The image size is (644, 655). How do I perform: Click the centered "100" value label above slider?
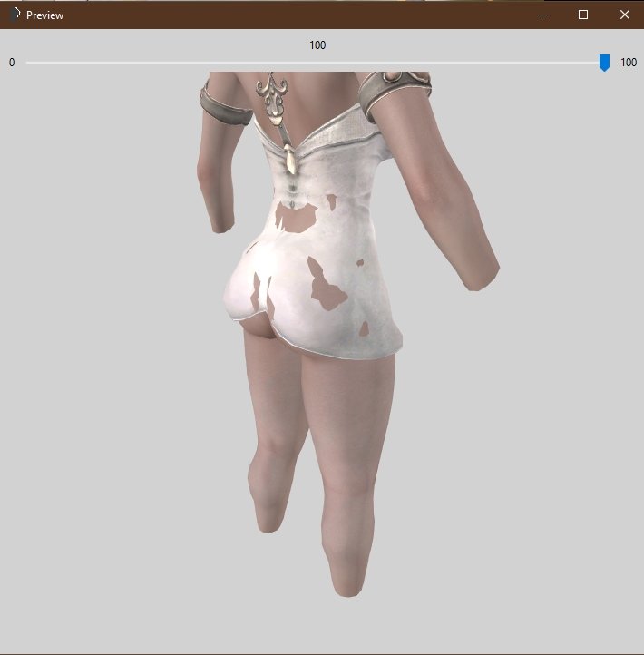coord(317,45)
